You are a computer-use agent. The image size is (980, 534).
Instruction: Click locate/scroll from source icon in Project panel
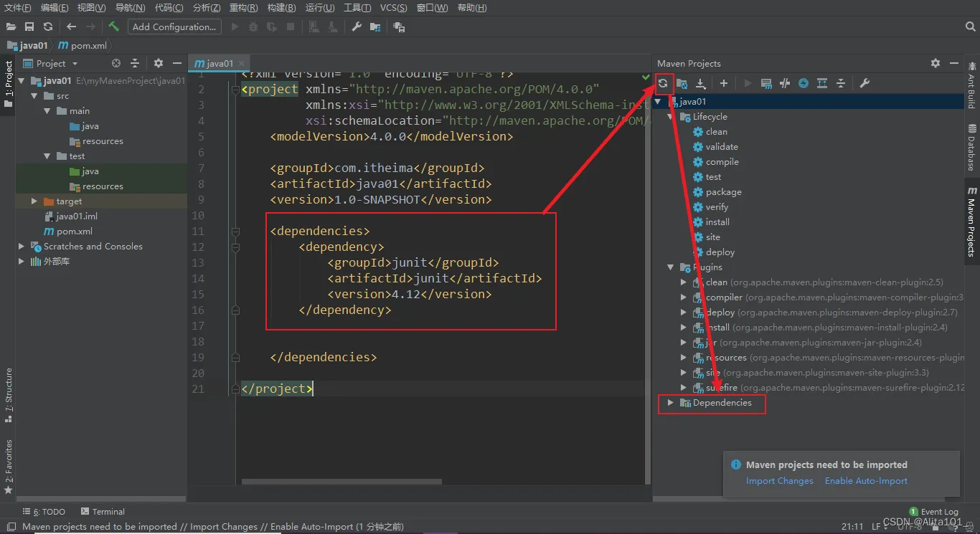pyautogui.click(x=116, y=63)
